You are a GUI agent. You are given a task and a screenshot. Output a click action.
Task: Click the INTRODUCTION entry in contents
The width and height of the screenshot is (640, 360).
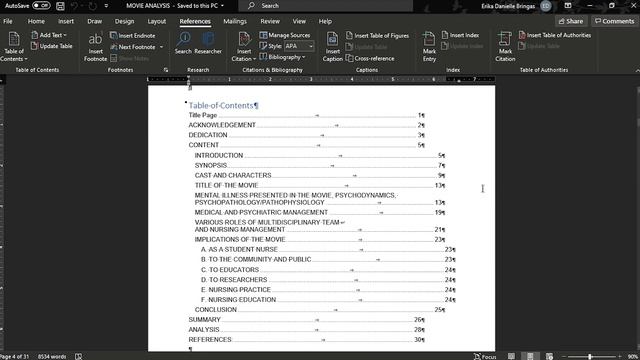pyautogui.click(x=219, y=155)
